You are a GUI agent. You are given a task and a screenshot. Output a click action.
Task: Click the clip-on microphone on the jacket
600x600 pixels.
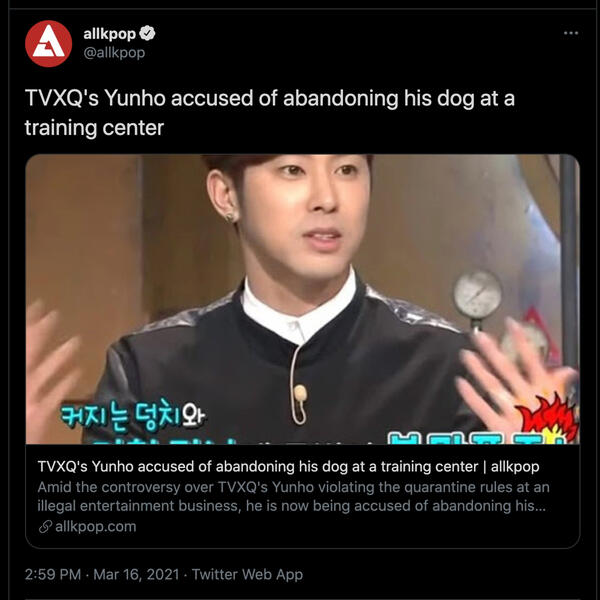click(x=300, y=394)
